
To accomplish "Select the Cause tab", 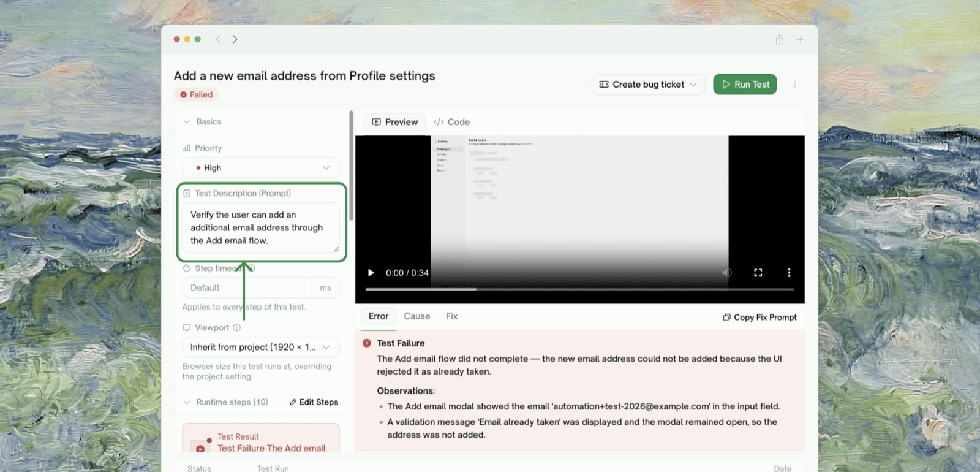I will point(417,316).
